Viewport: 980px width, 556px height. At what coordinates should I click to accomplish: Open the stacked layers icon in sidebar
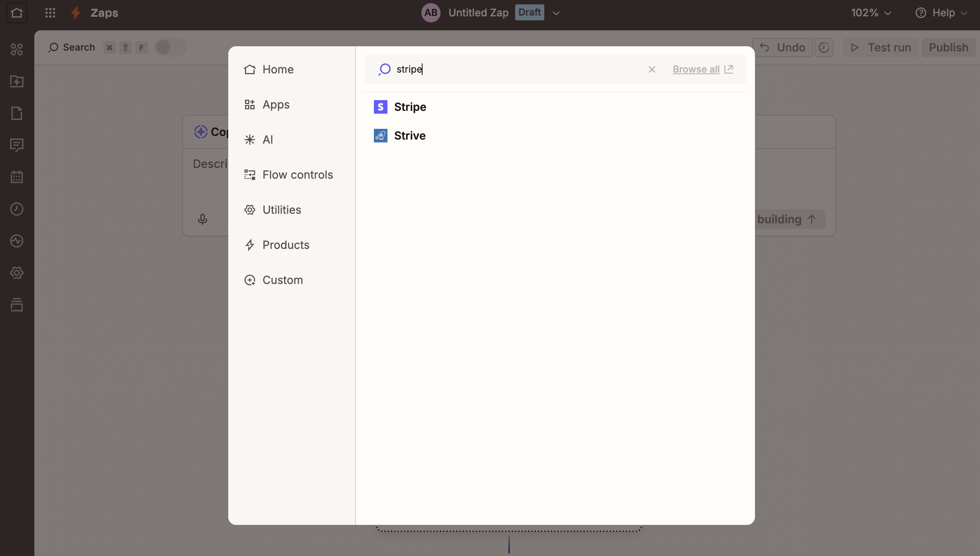coord(17,305)
